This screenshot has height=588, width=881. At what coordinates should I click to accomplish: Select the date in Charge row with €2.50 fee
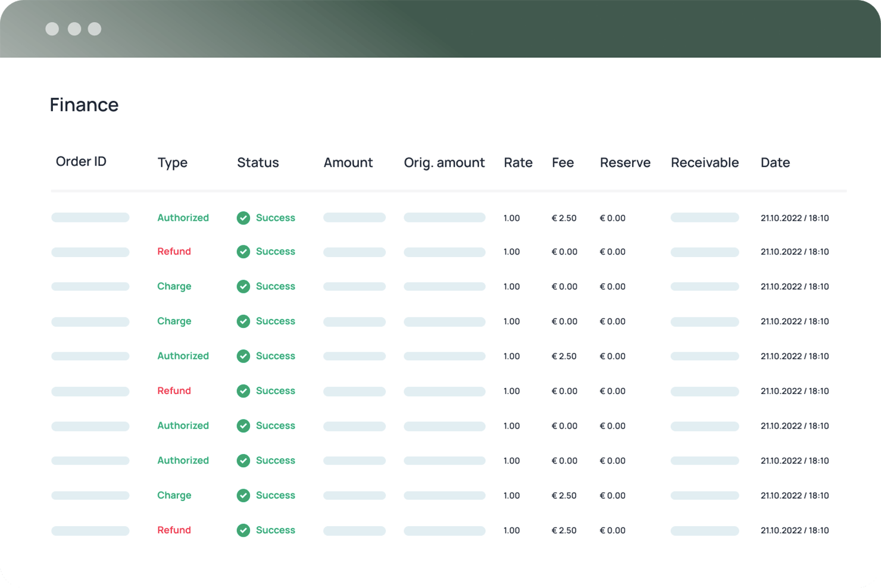pyautogui.click(x=795, y=496)
